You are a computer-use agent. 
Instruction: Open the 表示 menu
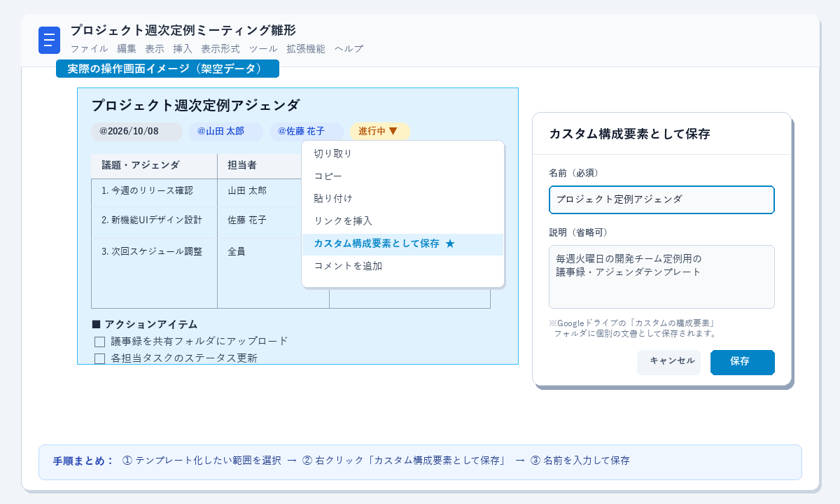coord(155,49)
